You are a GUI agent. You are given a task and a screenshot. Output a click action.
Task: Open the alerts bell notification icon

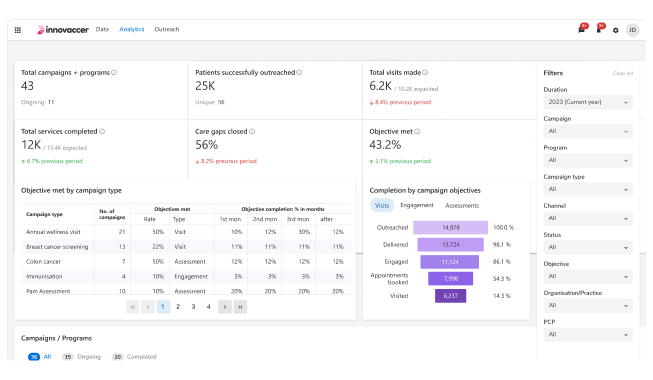click(x=600, y=29)
